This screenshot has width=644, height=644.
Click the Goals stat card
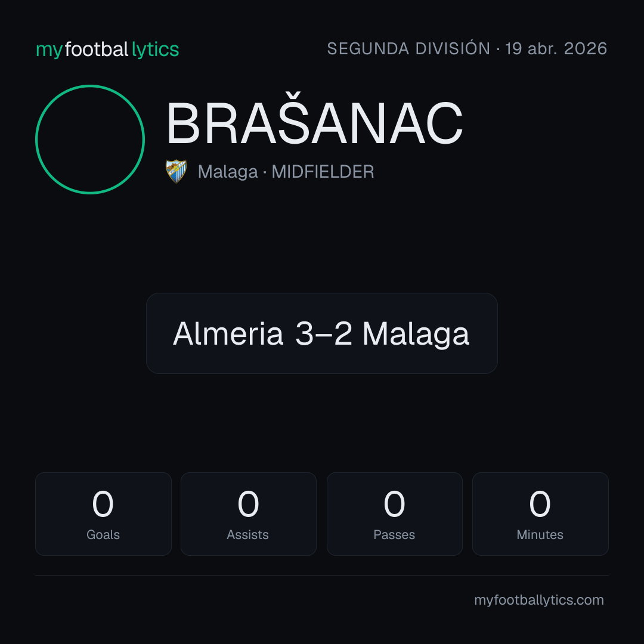tap(103, 514)
